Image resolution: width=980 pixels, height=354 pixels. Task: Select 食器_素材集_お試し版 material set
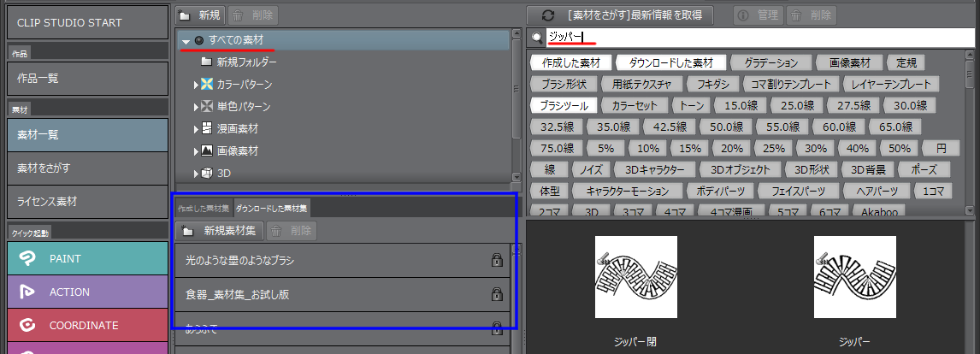343,295
